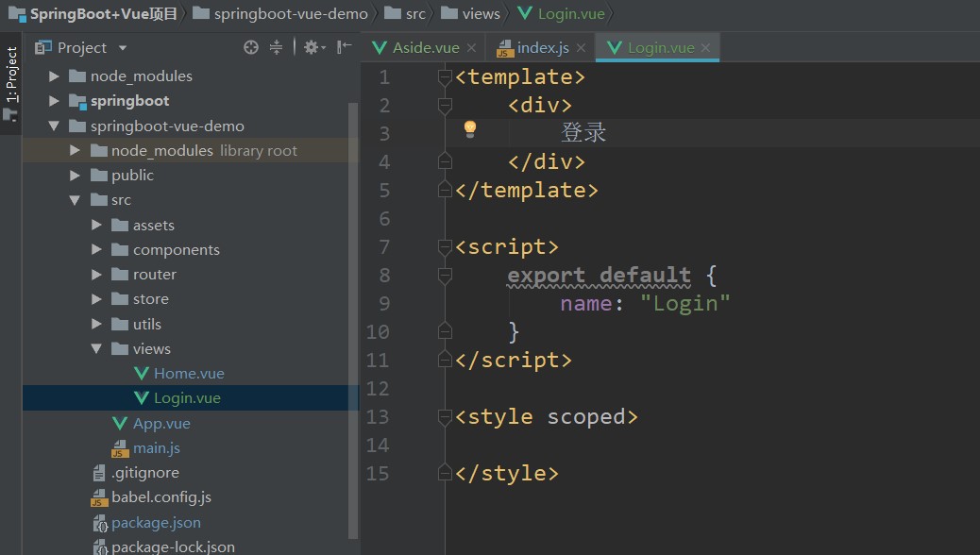Fold the export default block on line 8

coord(445,275)
